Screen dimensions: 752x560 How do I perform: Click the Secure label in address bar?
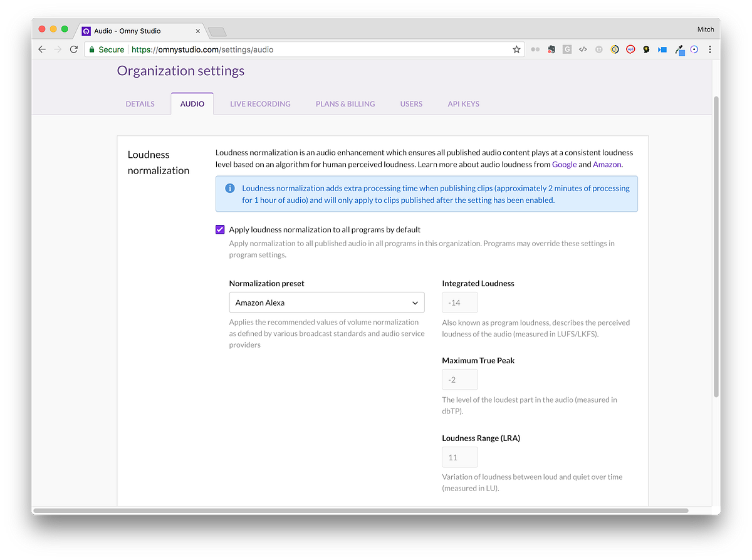click(112, 49)
